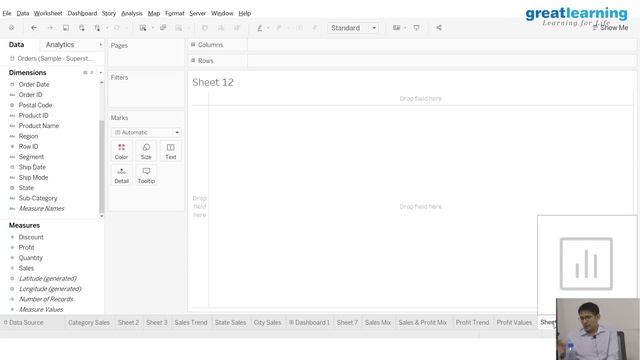Open the File menu
The height and width of the screenshot is (360, 640).
coord(7,13)
